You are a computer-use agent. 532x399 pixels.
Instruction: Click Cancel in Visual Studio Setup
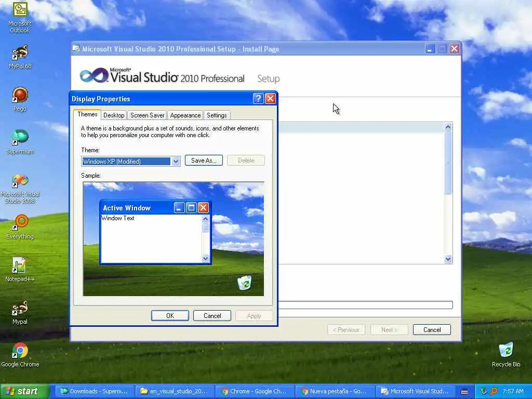[432, 330]
